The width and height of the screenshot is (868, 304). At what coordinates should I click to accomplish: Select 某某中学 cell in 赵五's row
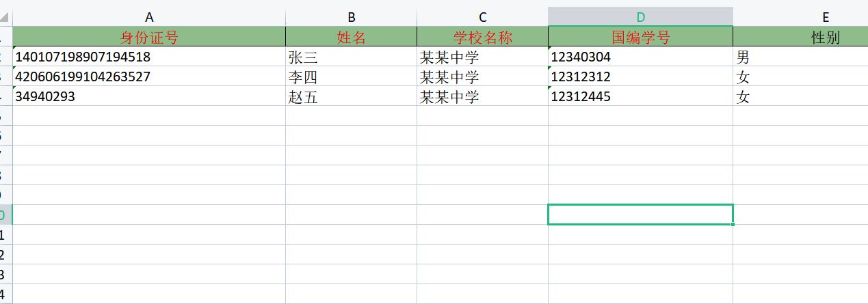click(x=482, y=96)
